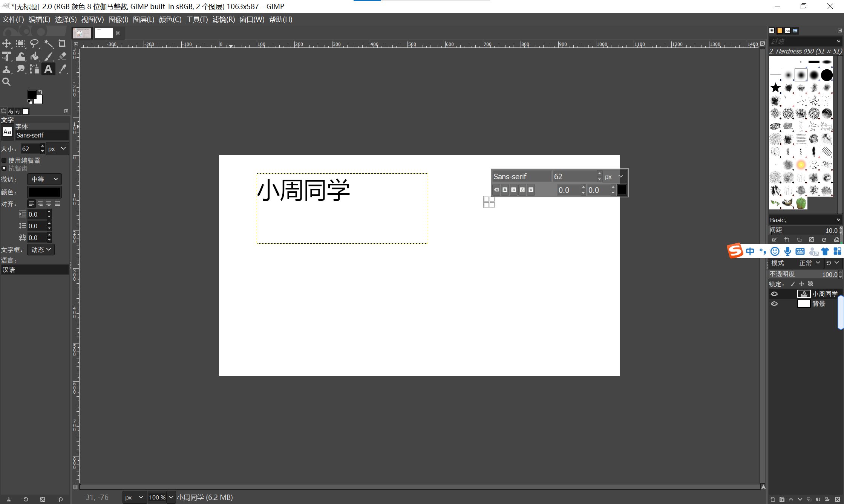Open the 滤镜 menu

coord(224,19)
